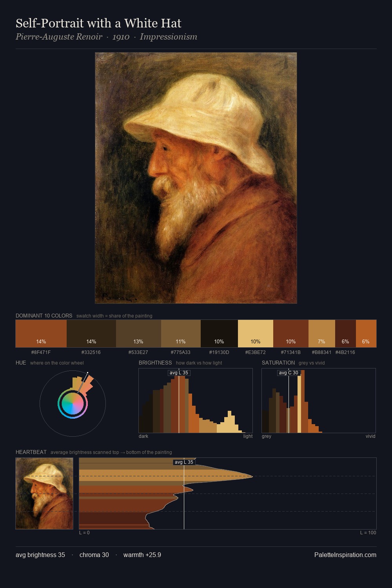Image resolution: width=392 pixels, height=588 pixels.
Task: Choose the #775A33 swatch showing 11%
Action: point(181,334)
